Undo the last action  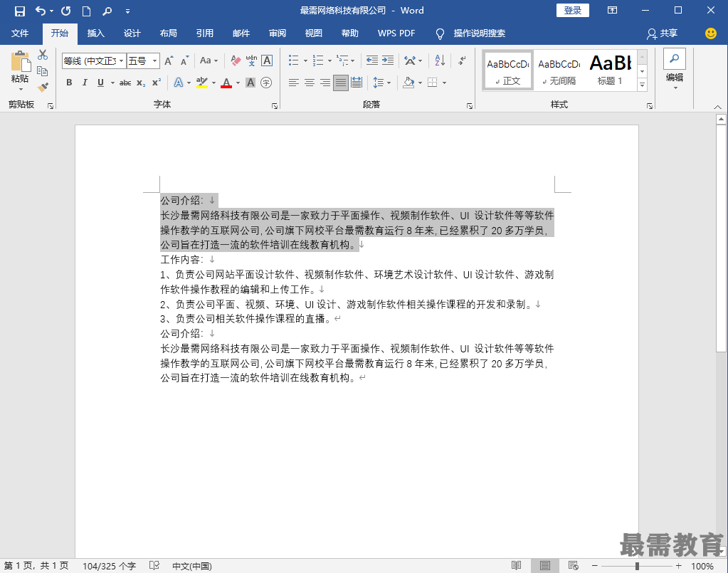pyautogui.click(x=41, y=11)
